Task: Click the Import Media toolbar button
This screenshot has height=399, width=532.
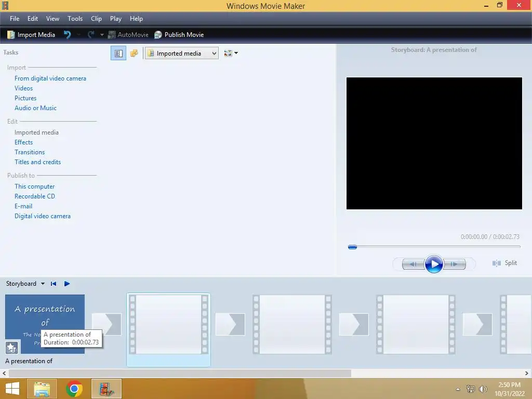Action: tap(31, 35)
